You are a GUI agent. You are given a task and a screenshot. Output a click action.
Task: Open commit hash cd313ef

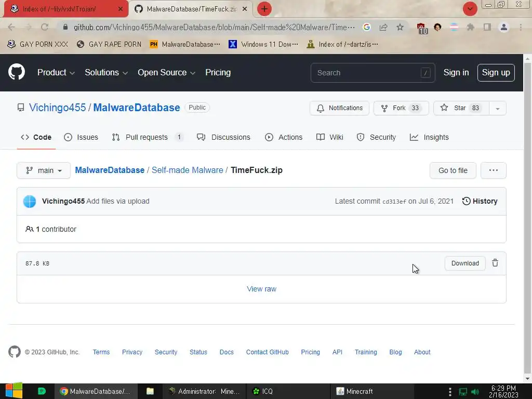pyautogui.click(x=394, y=201)
